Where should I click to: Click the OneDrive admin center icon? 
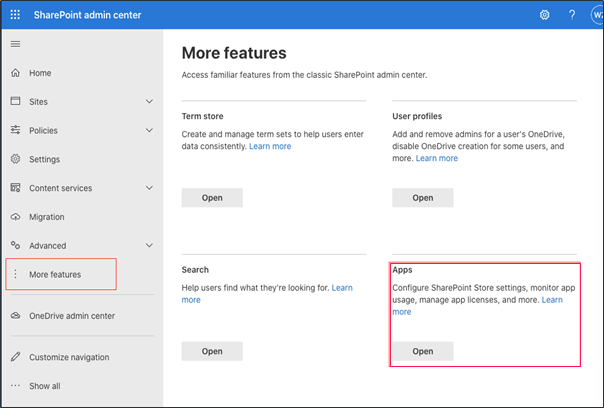point(15,316)
